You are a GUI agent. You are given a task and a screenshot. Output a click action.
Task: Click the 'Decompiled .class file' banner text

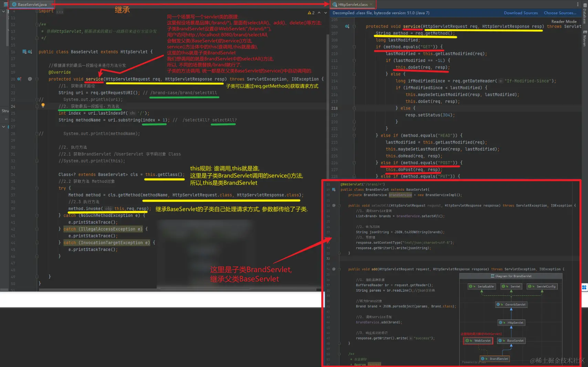(381, 13)
